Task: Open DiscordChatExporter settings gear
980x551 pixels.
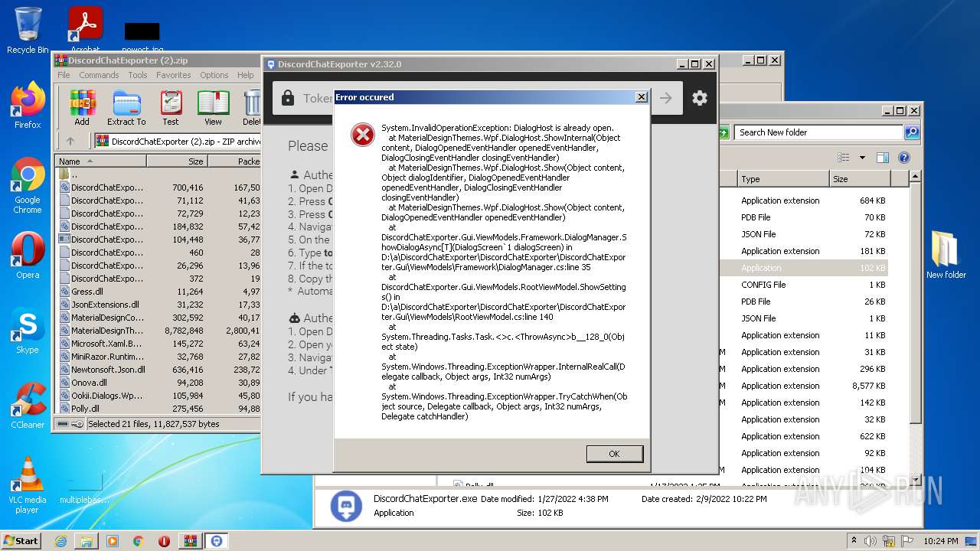Action: click(699, 98)
